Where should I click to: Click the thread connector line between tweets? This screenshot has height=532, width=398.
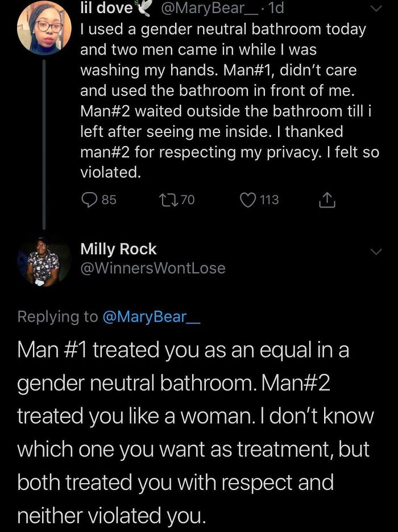(x=44, y=142)
